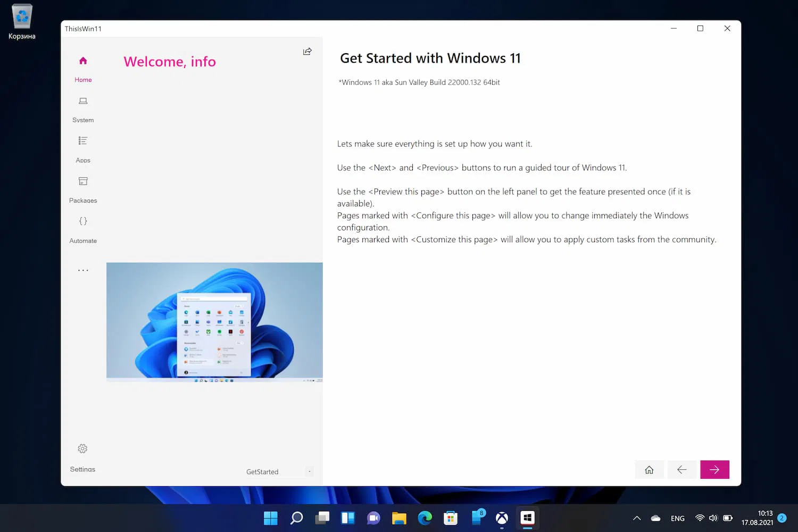Screen dimensions: 798x532
Task: Open the Microsoft Store from taskbar
Action: tap(451, 518)
